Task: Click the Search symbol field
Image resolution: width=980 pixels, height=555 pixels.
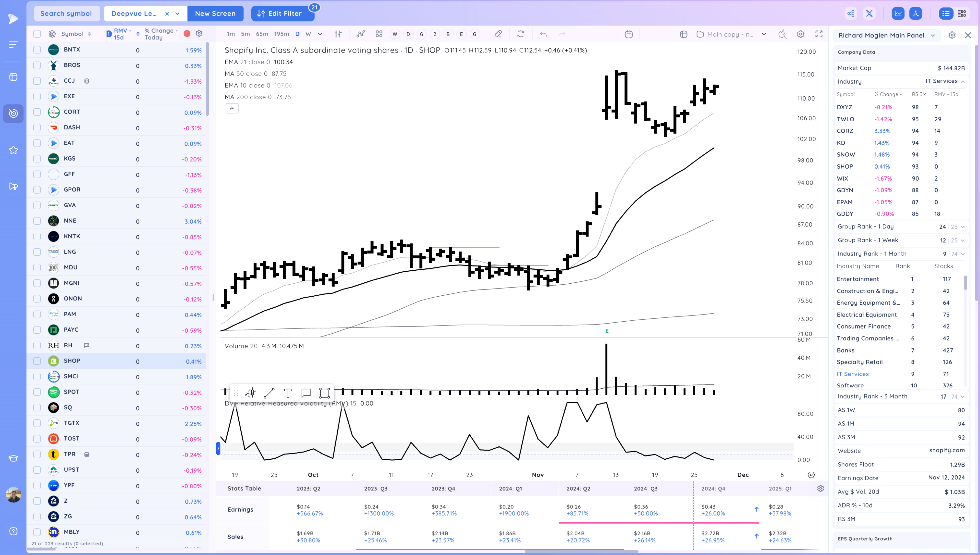Action: pos(67,14)
